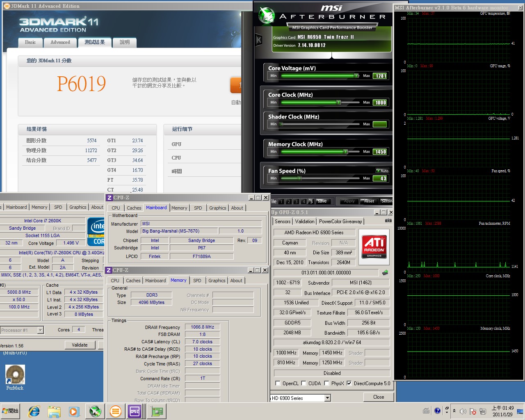Click the network tray icon
This screenshot has width=525, height=420.
pyautogui.click(x=483, y=411)
